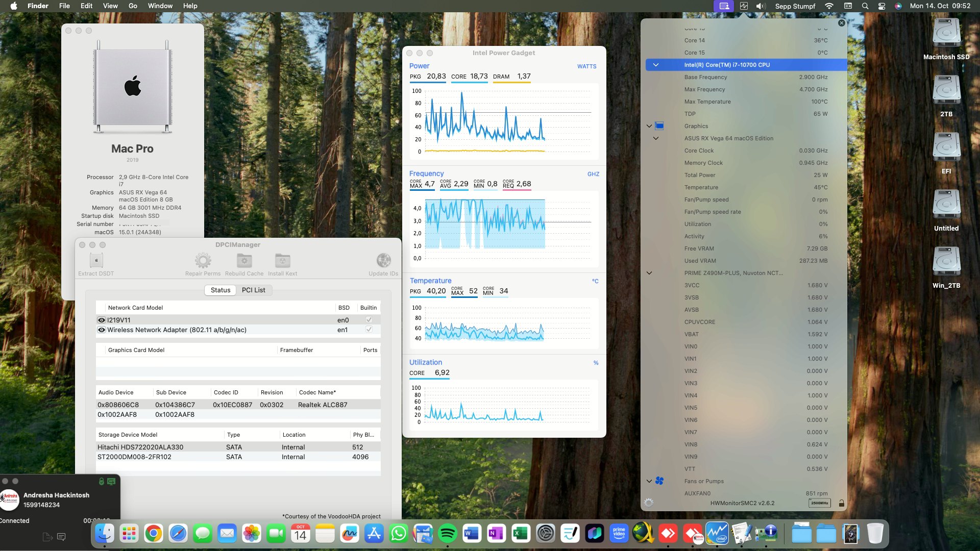The image size is (980, 551).
Task: Expand the PRIME Z490M-PLUS Nuvoton section
Action: coord(649,272)
